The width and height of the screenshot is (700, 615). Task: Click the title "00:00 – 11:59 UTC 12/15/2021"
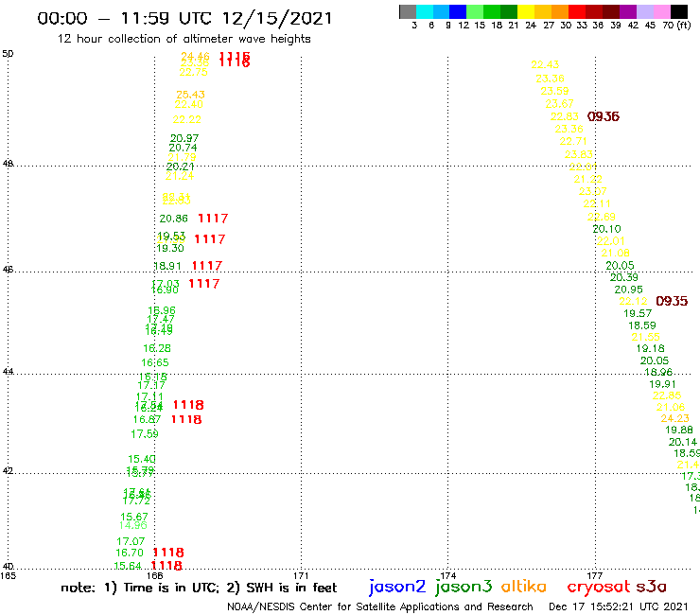(x=184, y=18)
